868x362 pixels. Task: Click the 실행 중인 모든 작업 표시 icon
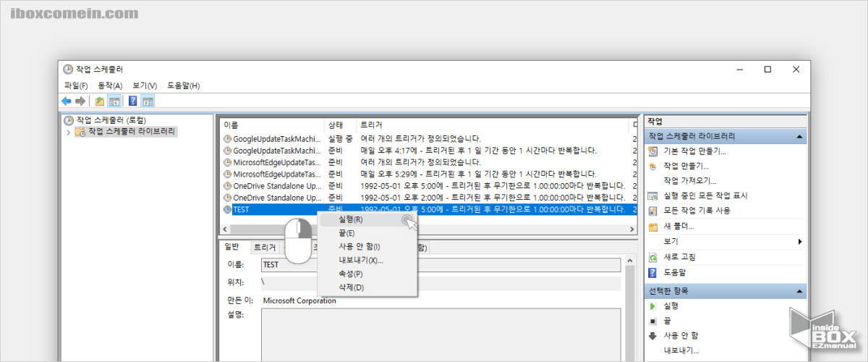click(x=653, y=195)
